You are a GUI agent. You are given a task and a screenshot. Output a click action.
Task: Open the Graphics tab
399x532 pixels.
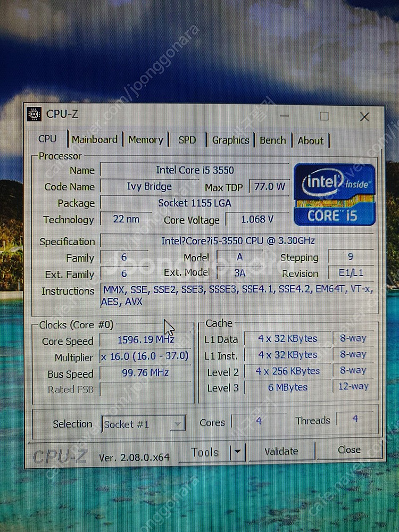pyautogui.click(x=231, y=140)
